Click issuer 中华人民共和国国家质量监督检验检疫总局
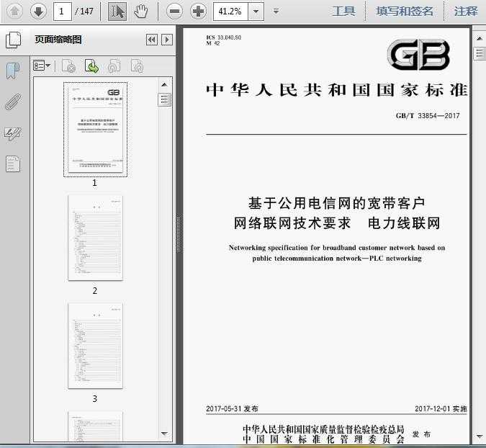This screenshot has height=448, width=486. pyautogui.click(x=323, y=429)
